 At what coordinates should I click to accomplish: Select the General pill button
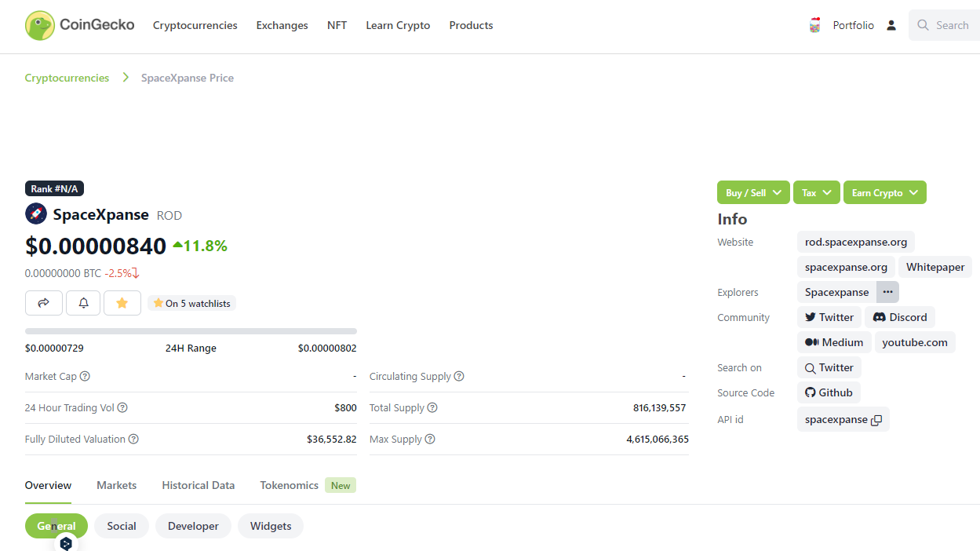click(56, 526)
